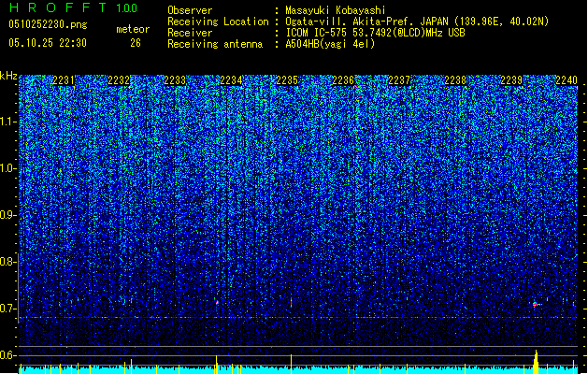Click the tall yellow power peak below 2239

(x=536, y=362)
